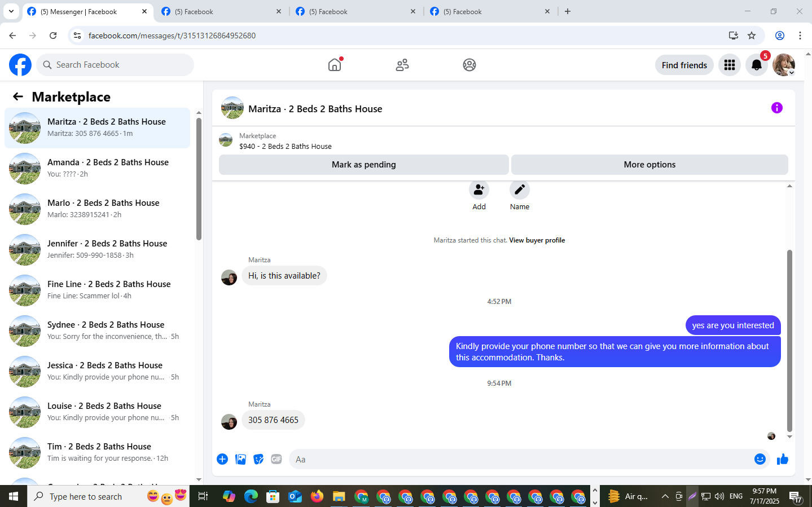Open Microsoft Edge from the taskbar
The image size is (812, 507).
click(251, 496)
